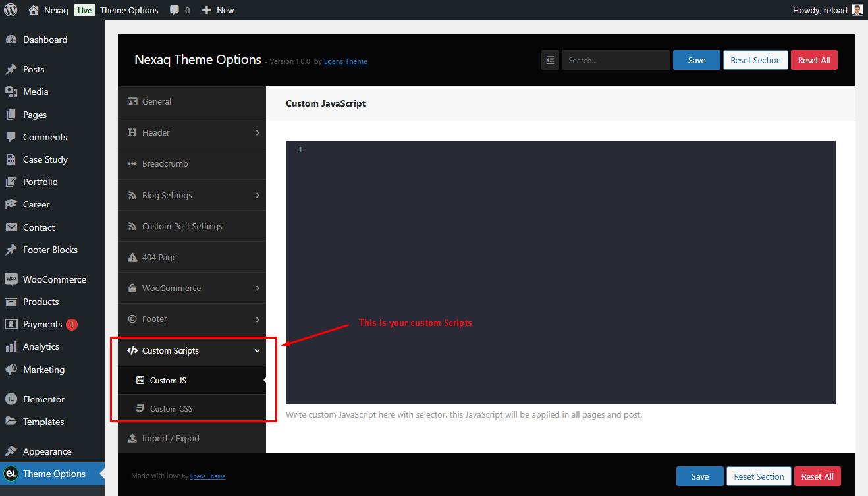Screen dimensions: 868x496
Task: Open the Egens Theme link in footer
Action: click(207, 476)
